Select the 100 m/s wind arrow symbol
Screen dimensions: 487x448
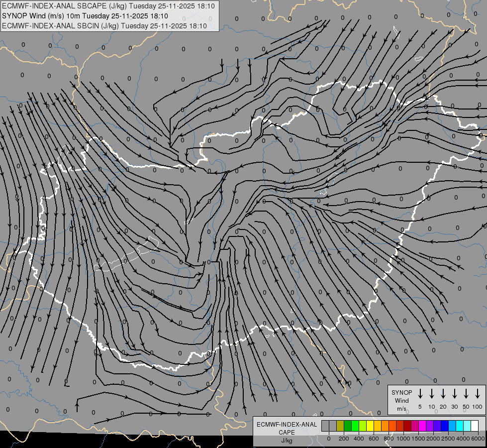[478, 394]
